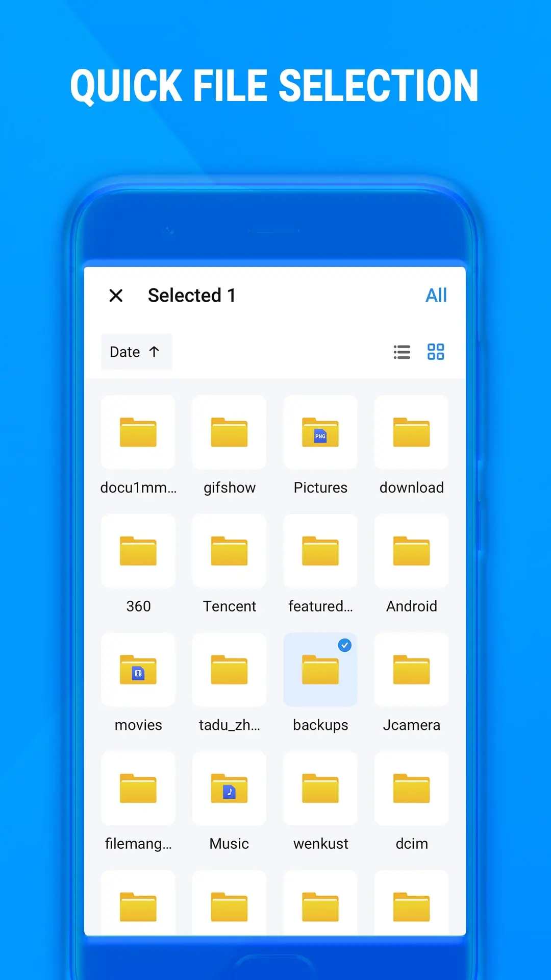
Task: Click the backups folder icon
Action: [320, 670]
